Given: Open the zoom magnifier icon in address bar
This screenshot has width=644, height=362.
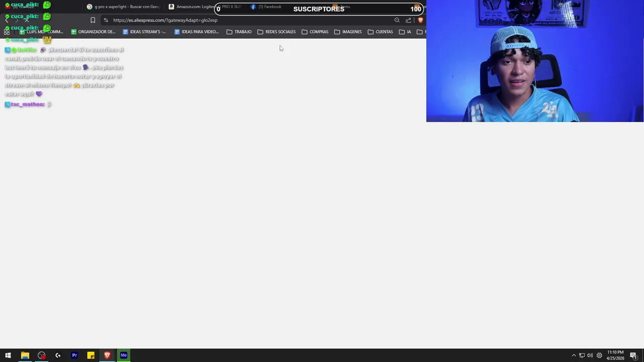Looking at the screenshot, I should point(397,20).
